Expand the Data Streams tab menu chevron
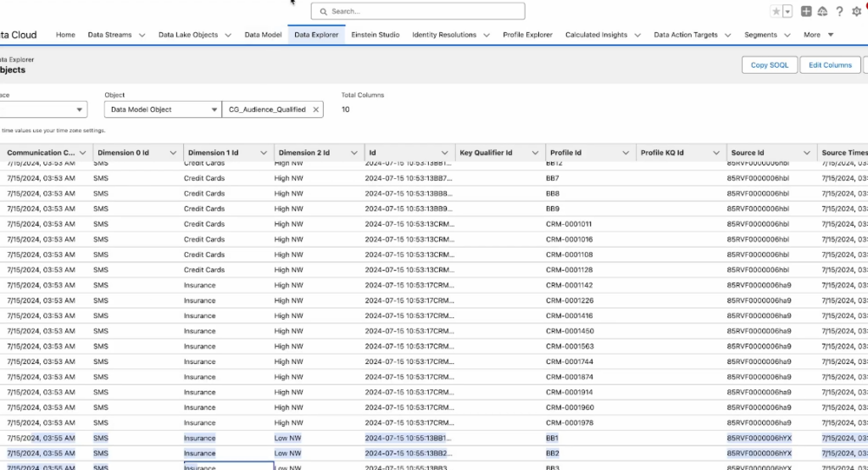The width and height of the screenshot is (868, 470). [141, 36]
